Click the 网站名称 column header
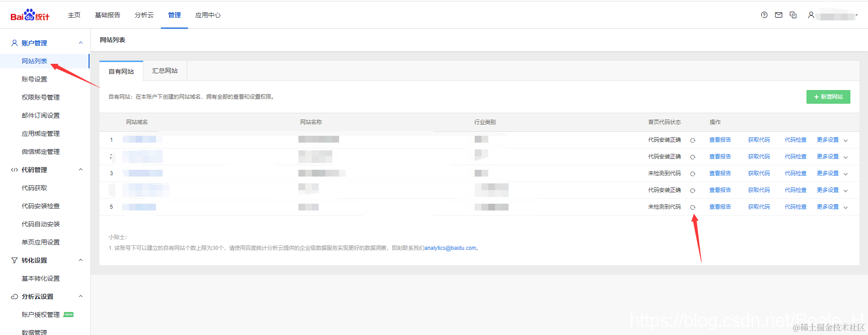The image size is (868, 335). point(311,122)
